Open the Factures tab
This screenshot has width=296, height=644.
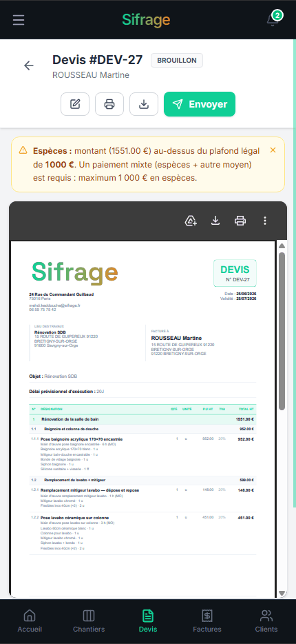coord(207,621)
